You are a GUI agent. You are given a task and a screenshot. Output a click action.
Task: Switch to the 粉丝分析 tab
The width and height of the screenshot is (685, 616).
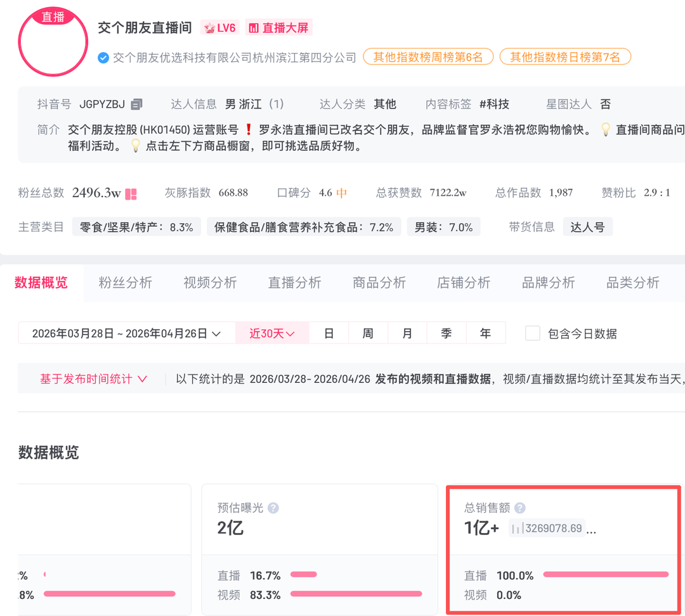tap(126, 283)
